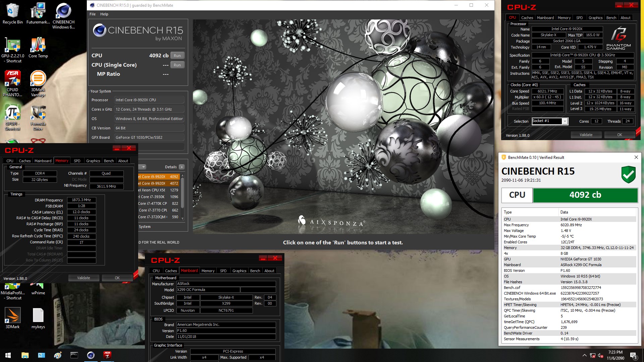This screenshot has height=362, width=644.
Task: Open the notification center icon
Action: (634, 356)
